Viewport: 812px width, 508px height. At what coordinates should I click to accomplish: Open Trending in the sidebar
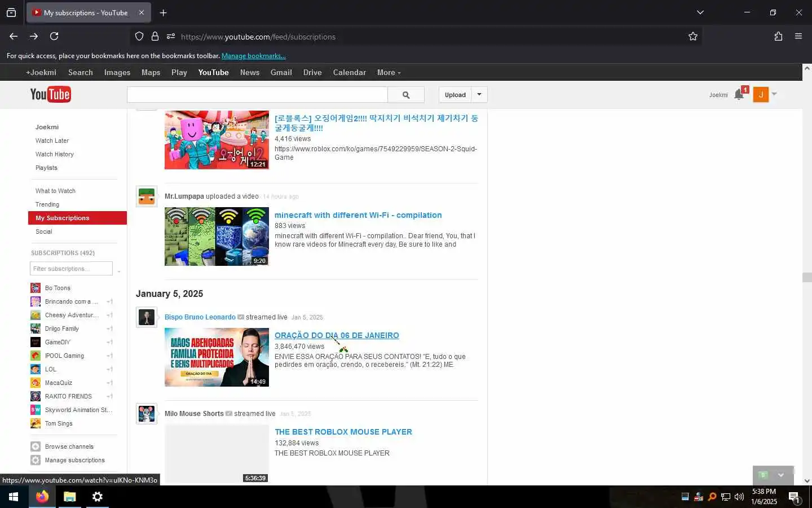tap(47, 204)
